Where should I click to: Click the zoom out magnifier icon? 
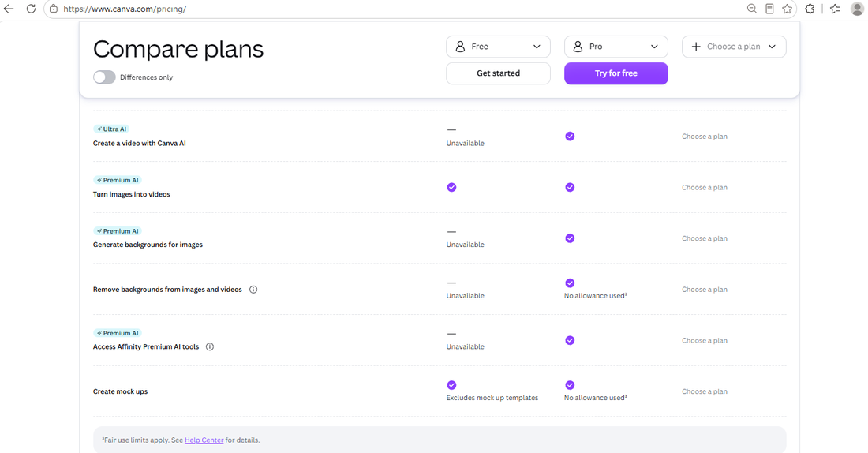coord(752,9)
